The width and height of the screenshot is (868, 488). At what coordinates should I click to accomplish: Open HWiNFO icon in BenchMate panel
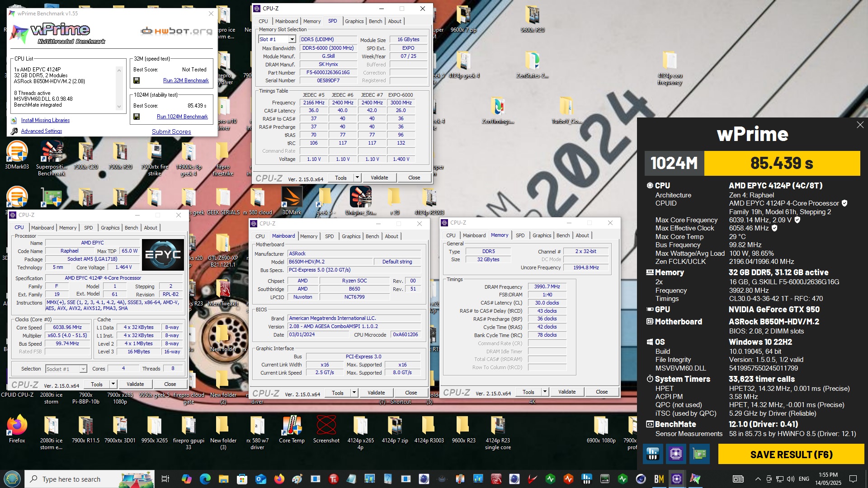(x=652, y=454)
